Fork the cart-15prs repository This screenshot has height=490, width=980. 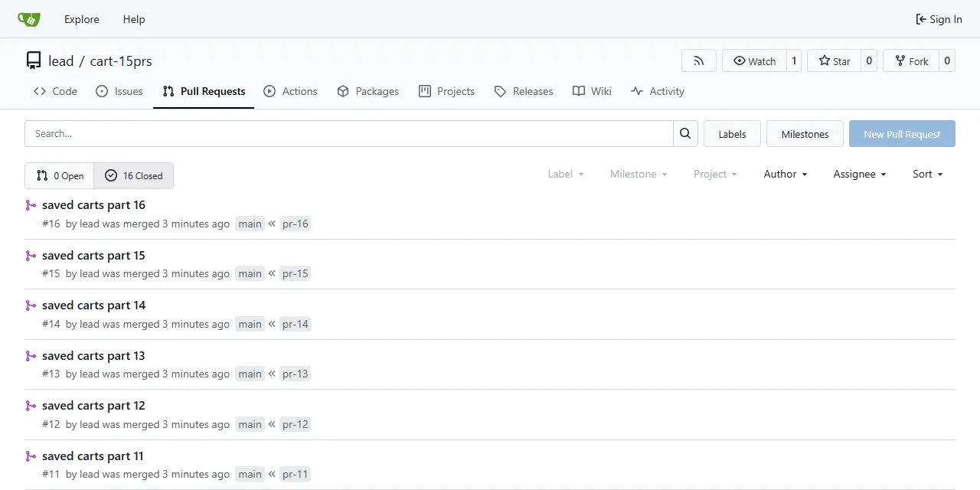click(910, 61)
